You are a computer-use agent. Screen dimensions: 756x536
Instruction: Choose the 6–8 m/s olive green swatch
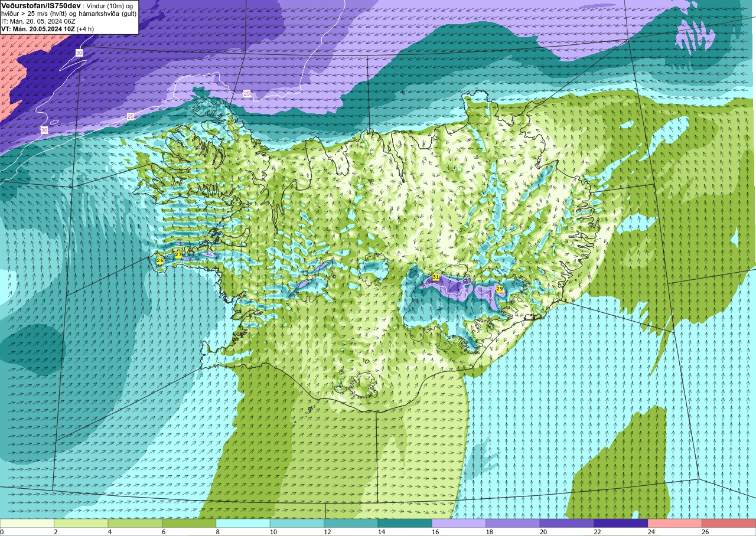(189, 523)
